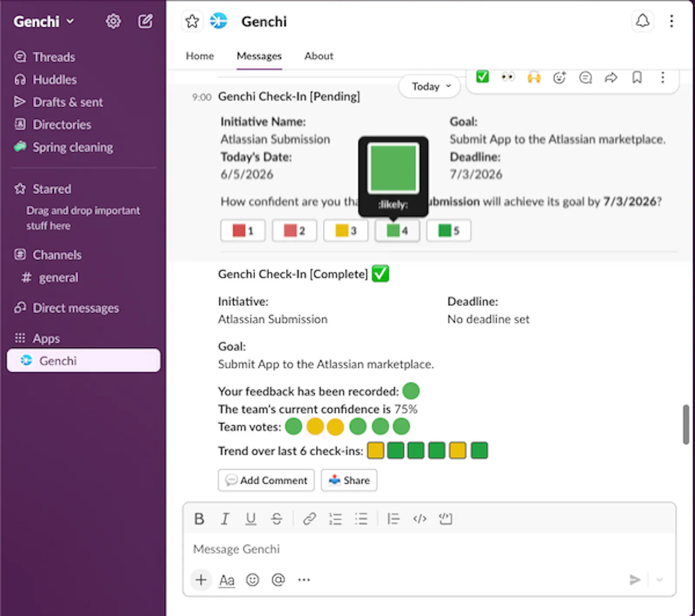The width and height of the screenshot is (695, 616).
Task: Open workspace settings gear icon
Action: 113,21
